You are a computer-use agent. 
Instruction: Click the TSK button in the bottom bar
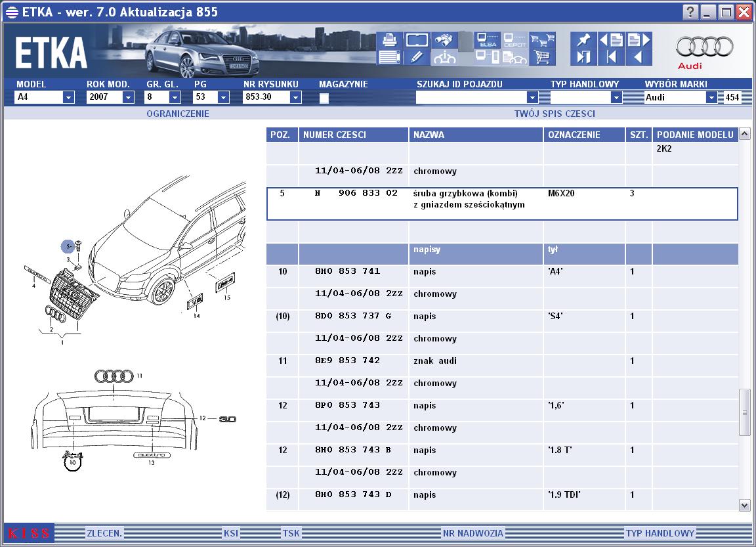[x=291, y=533]
